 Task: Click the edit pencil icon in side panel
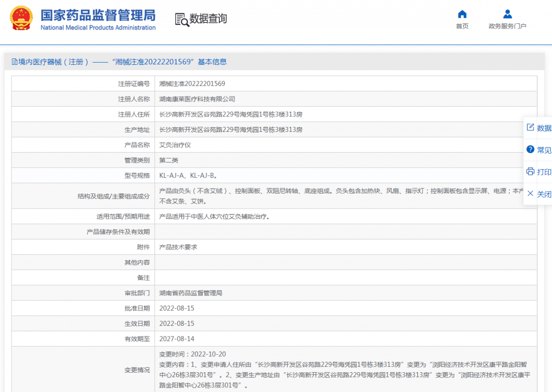point(530,127)
